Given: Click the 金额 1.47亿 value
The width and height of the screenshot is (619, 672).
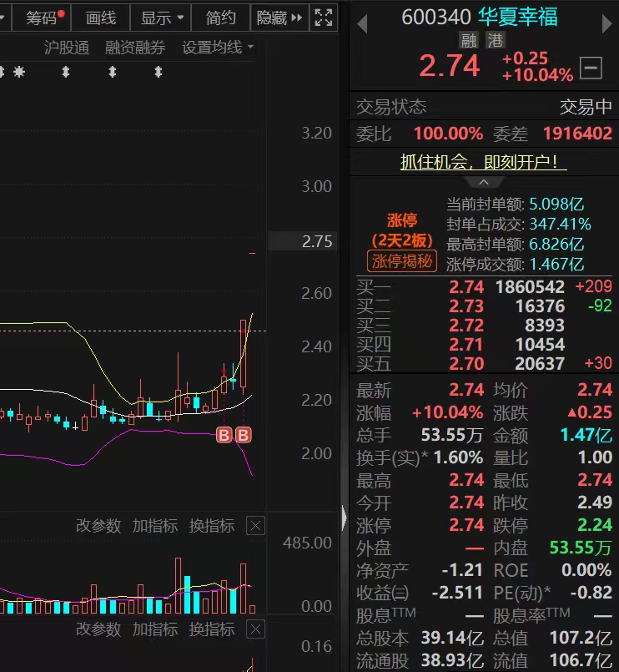Looking at the screenshot, I should point(586,435).
